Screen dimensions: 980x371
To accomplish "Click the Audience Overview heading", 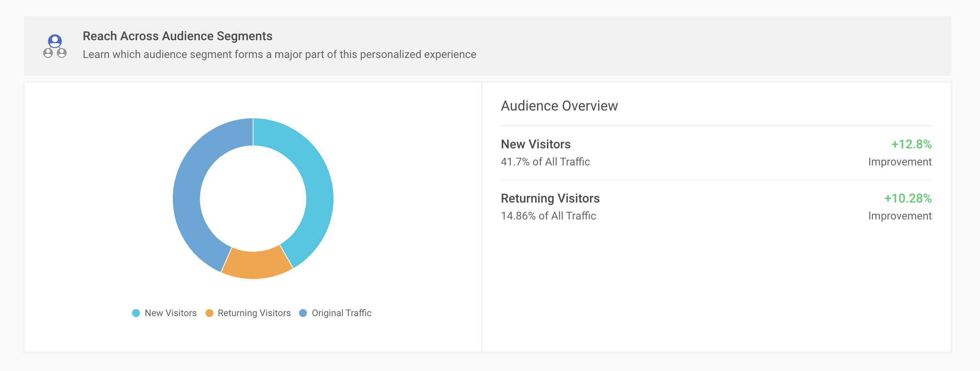I will click(x=559, y=106).
